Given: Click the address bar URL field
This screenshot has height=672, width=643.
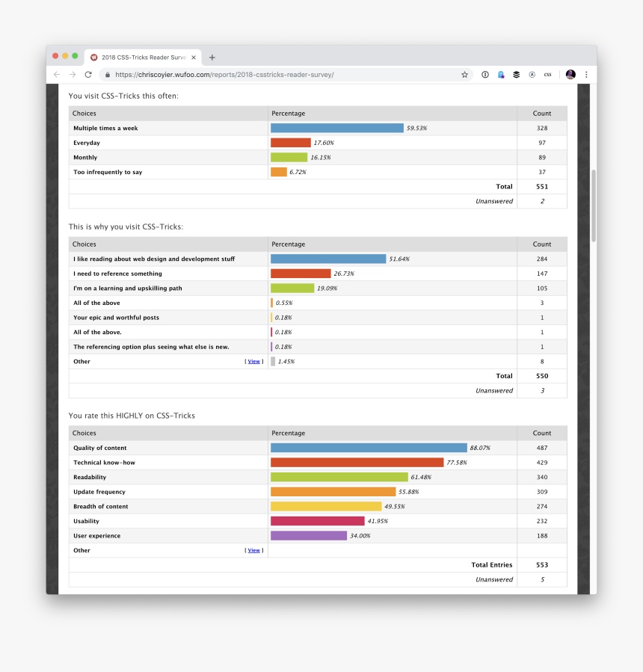Looking at the screenshot, I should 284,75.
